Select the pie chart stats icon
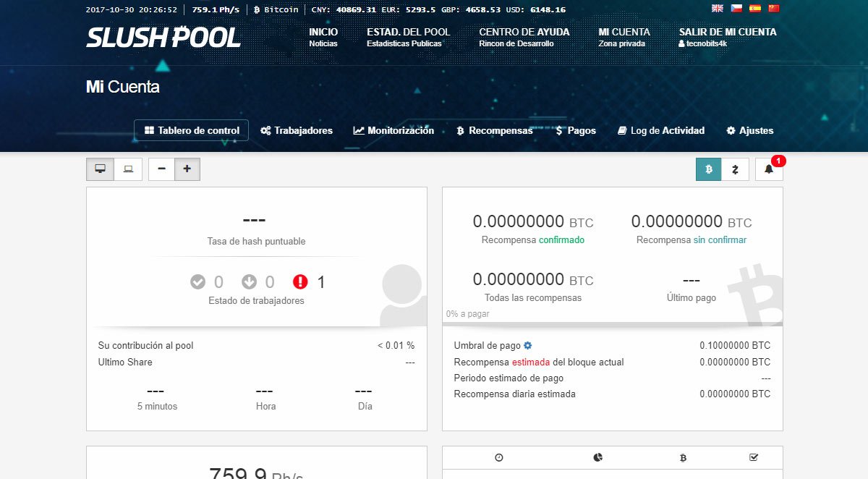 [x=597, y=457]
